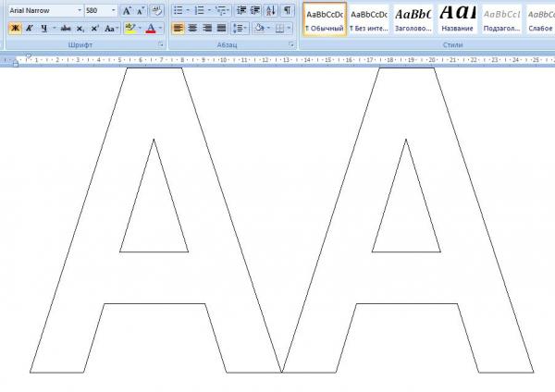Toggle bold formatting (Ж button)

click(16, 29)
